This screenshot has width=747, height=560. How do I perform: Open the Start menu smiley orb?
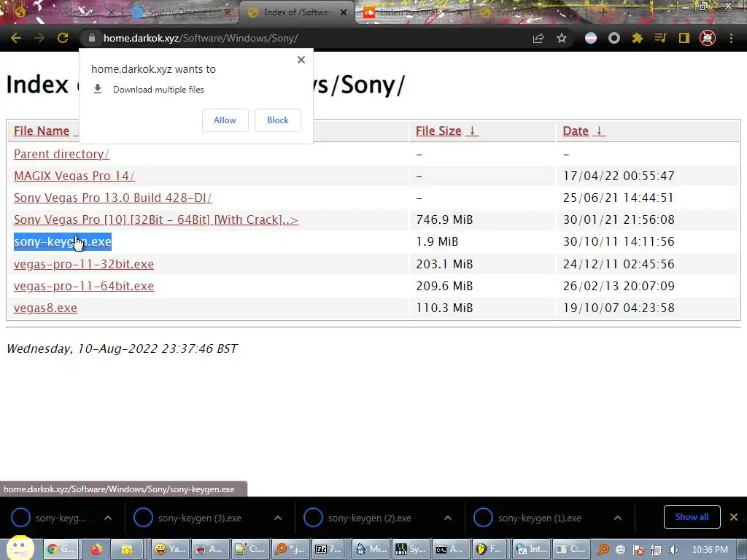coord(20,548)
